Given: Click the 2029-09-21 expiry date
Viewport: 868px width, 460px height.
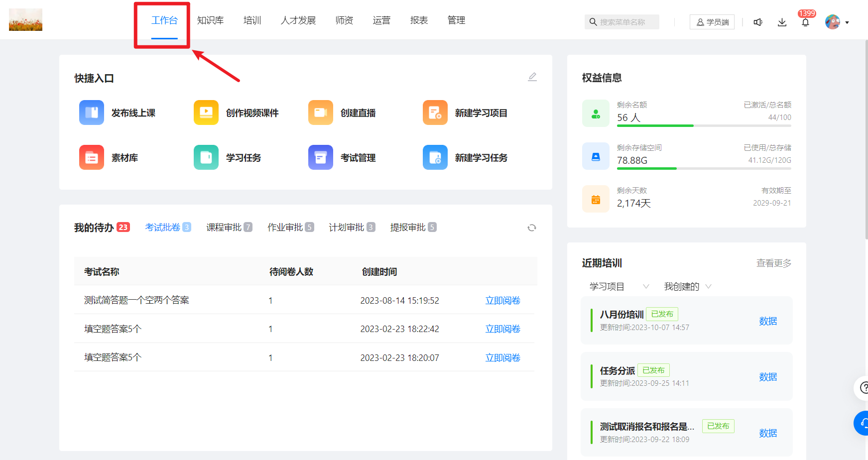Looking at the screenshot, I should pyautogui.click(x=772, y=203).
